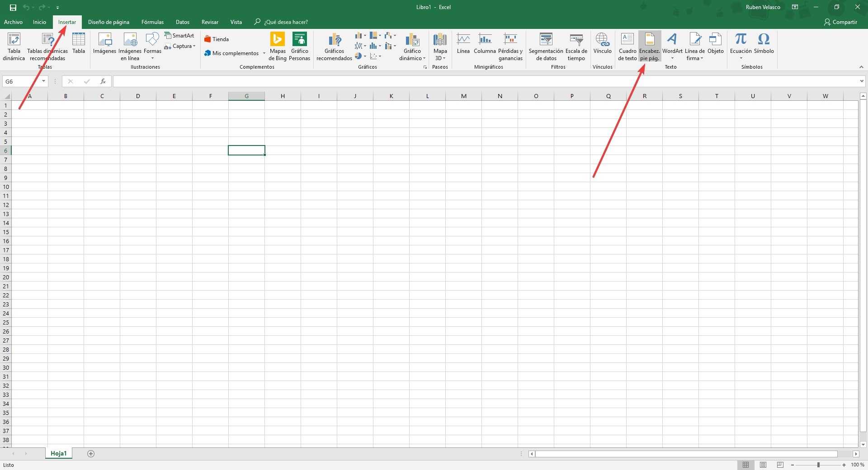Click the 100 % zoom level

tap(858, 465)
